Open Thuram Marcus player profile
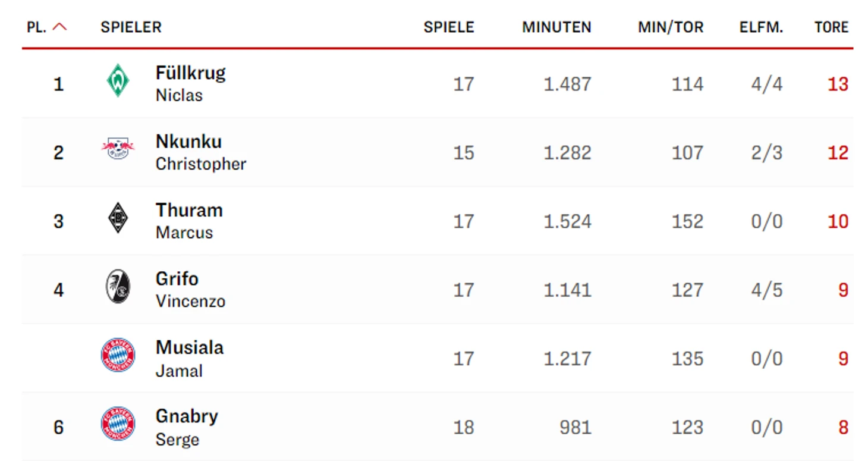Image resolution: width=868 pixels, height=461 pixels. click(x=189, y=221)
